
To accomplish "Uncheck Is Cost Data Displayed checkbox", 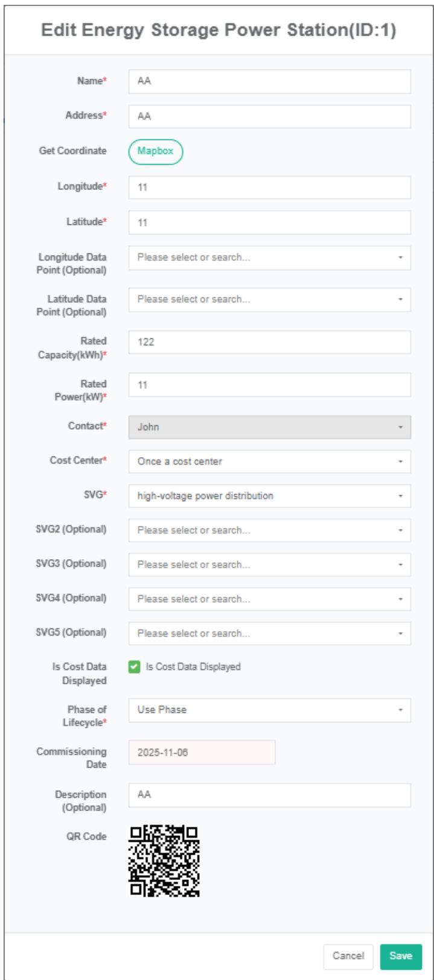I will 134,667.
